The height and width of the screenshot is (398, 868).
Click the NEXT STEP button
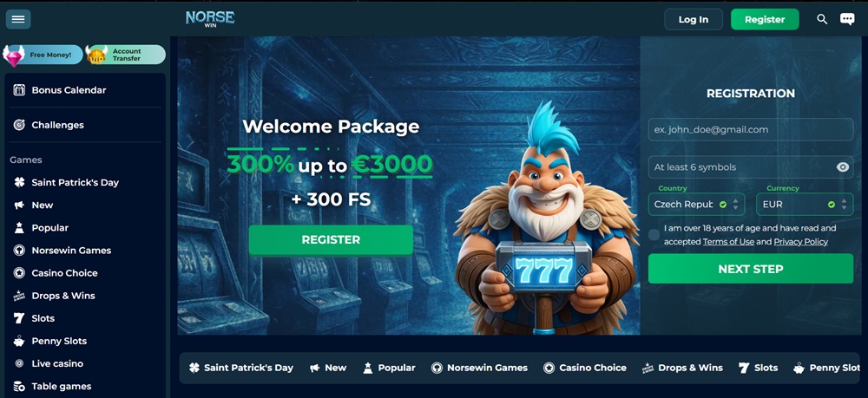pyautogui.click(x=751, y=269)
